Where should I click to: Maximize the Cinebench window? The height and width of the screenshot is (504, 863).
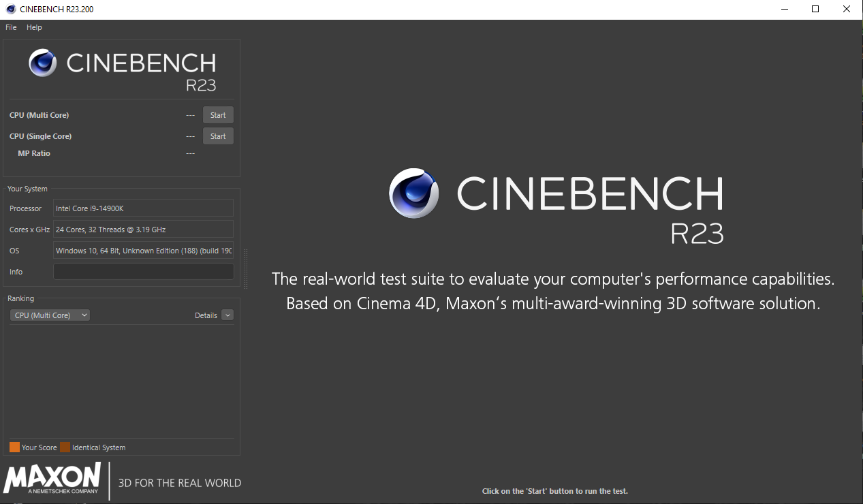pyautogui.click(x=815, y=9)
